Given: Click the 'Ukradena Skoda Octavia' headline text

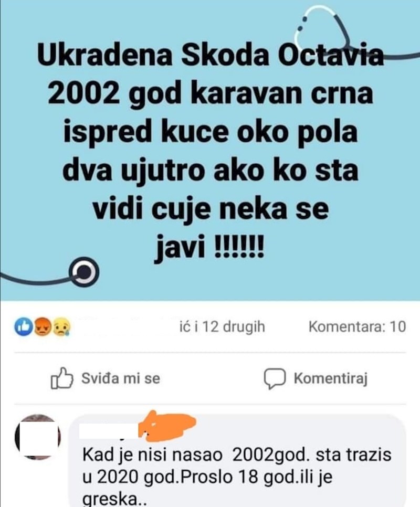Looking at the screenshot, I should pos(210,55).
